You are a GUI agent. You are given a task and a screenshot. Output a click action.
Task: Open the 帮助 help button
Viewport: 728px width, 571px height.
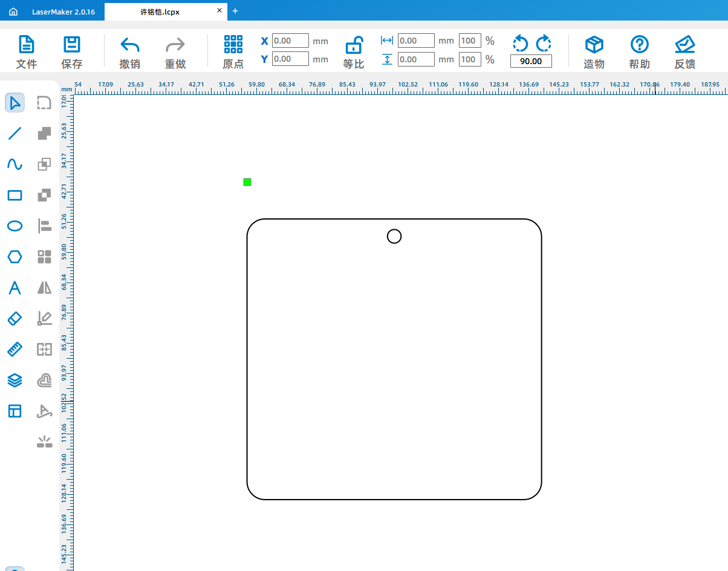[639, 53]
